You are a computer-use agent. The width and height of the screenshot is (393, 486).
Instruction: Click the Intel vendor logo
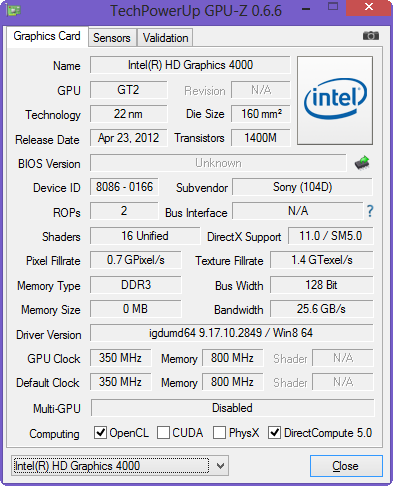click(335, 100)
